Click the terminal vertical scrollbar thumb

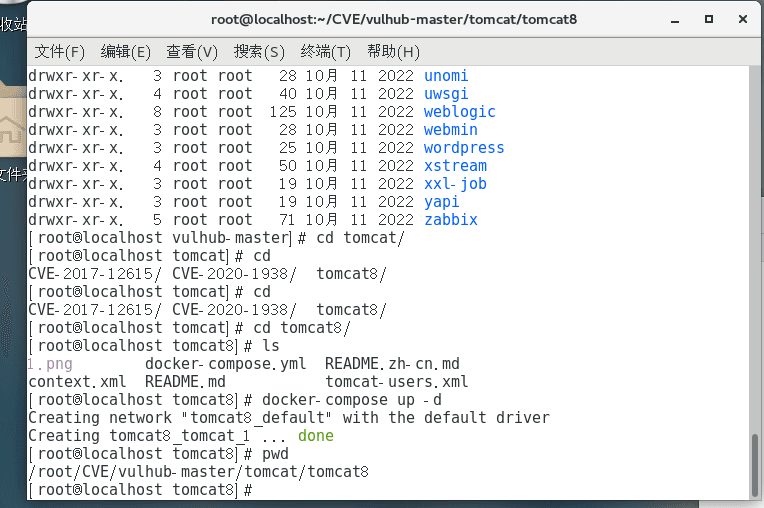(x=756, y=464)
